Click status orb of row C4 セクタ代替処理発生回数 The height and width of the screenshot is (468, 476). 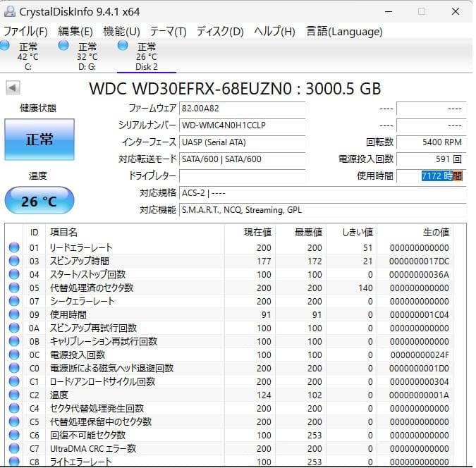[14, 408]
